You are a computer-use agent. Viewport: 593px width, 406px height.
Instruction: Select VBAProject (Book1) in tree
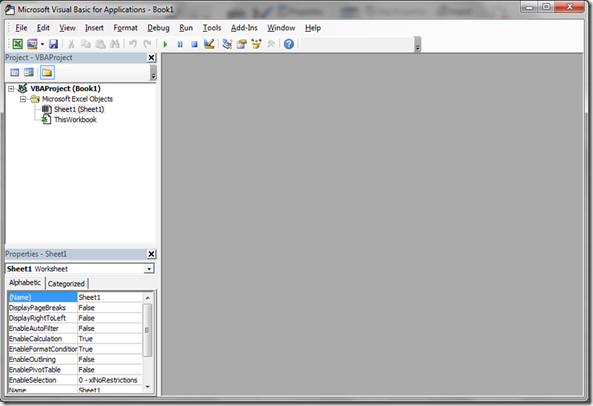pos(65,88)
